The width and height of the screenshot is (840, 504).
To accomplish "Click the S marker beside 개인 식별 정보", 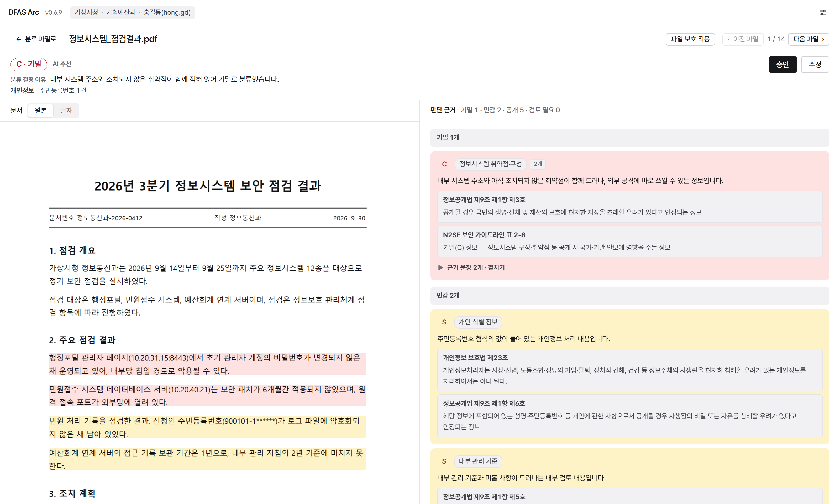I will click(x=444, y=322).
